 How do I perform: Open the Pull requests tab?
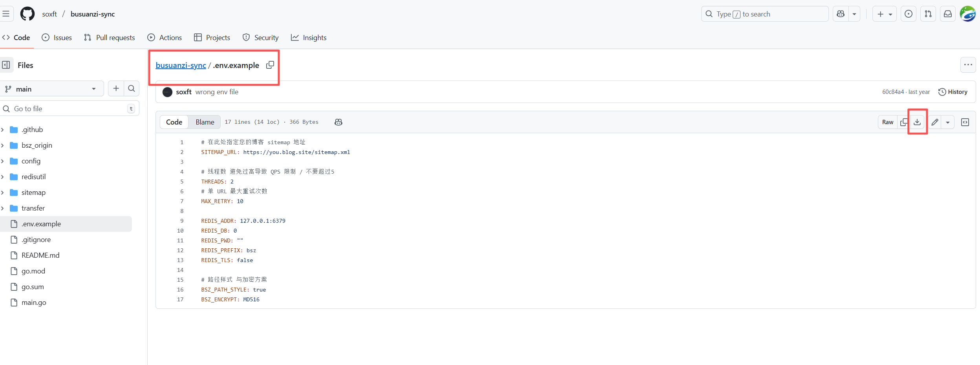(x=110, y=38)
